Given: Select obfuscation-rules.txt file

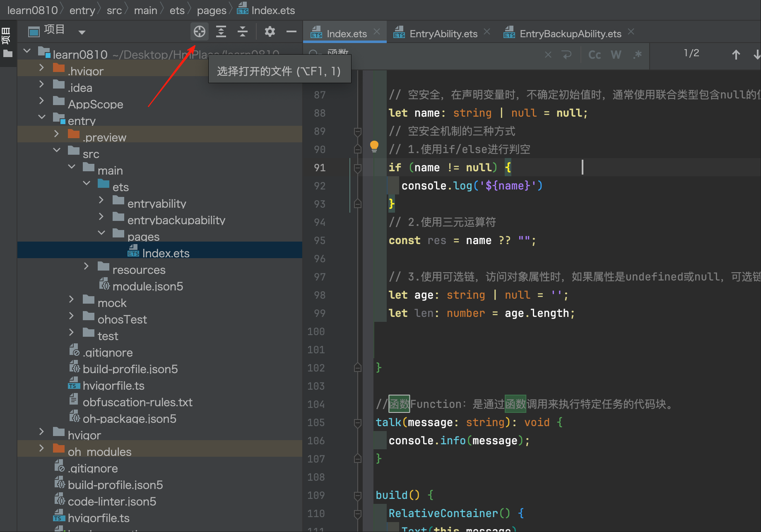Looking at the screenshot, I should 160,399.
